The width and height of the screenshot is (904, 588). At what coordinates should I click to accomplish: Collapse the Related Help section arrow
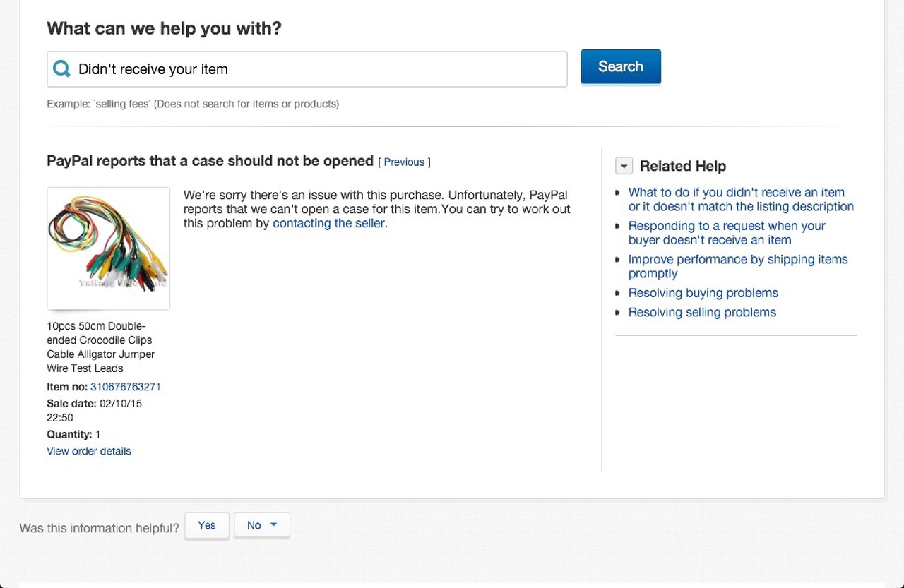tap(624, 166)
